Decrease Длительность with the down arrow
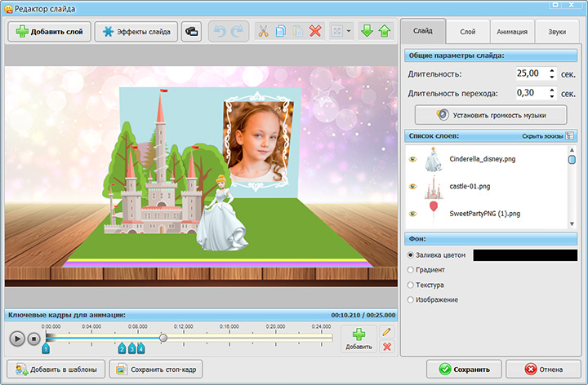This screenshot has height=385, width=588. pos(552,77)
